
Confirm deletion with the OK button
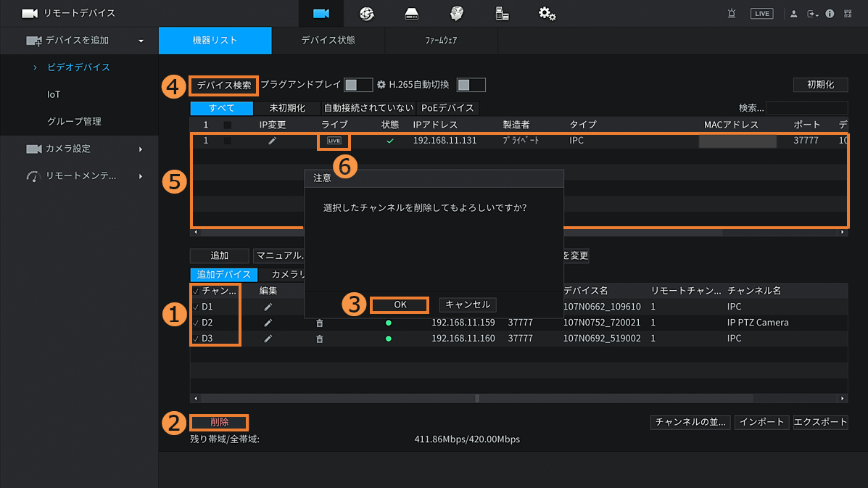coord(400,305)
